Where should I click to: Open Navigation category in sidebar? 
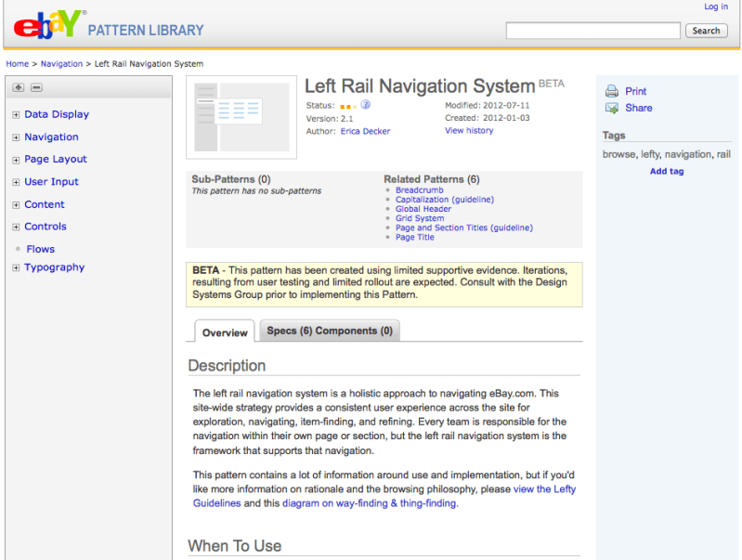[x=52, y=137]
